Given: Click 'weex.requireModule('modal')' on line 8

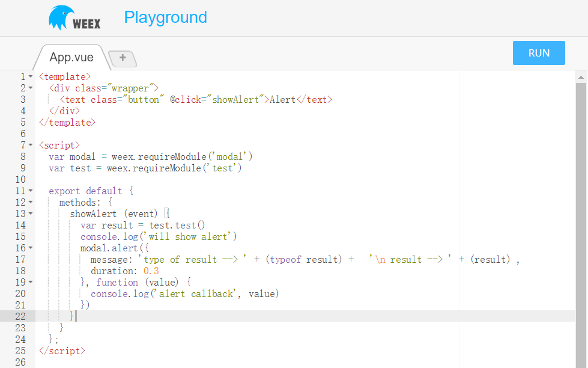Looking at the screenshot, I should [x=182, y=156].
